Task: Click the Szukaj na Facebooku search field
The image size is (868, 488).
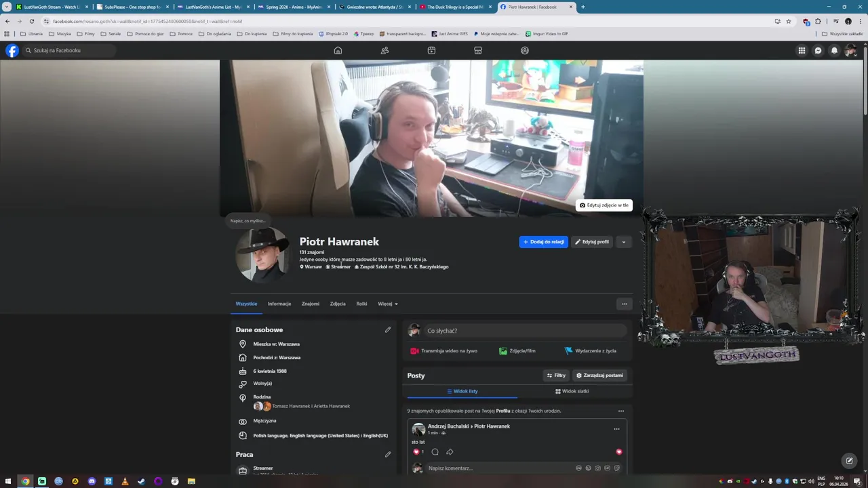Action: [69, 50]
